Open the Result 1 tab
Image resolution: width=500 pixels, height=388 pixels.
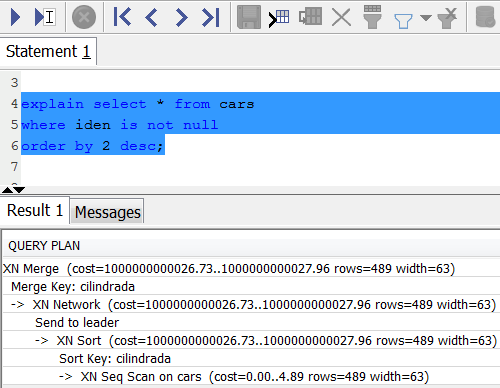click(x=35, y=210)
